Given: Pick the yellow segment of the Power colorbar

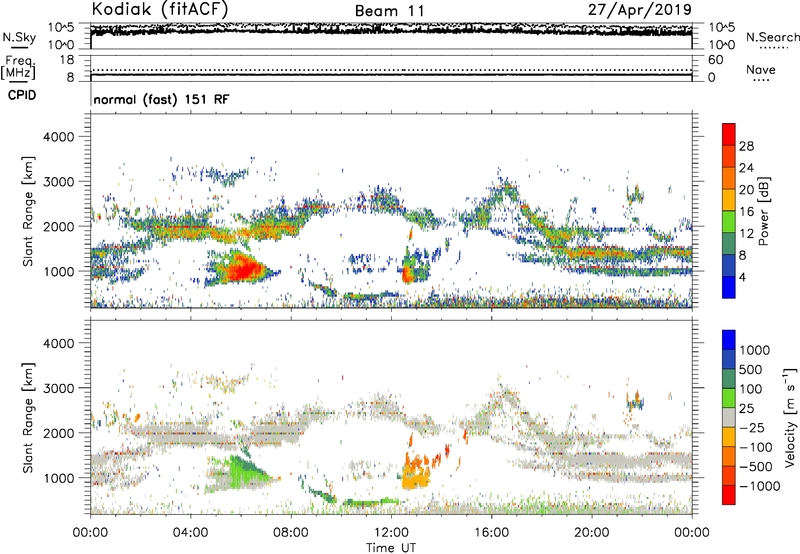Looking at the screenshot, I should 729,200.
